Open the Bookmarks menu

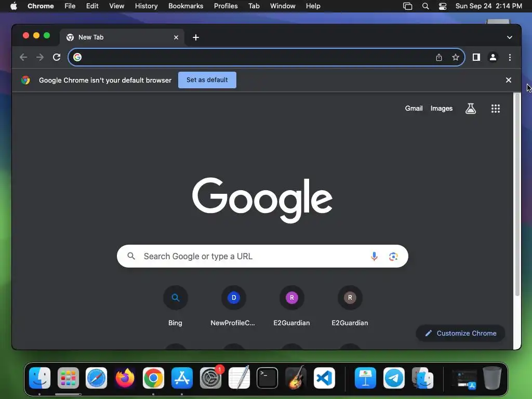186,6
